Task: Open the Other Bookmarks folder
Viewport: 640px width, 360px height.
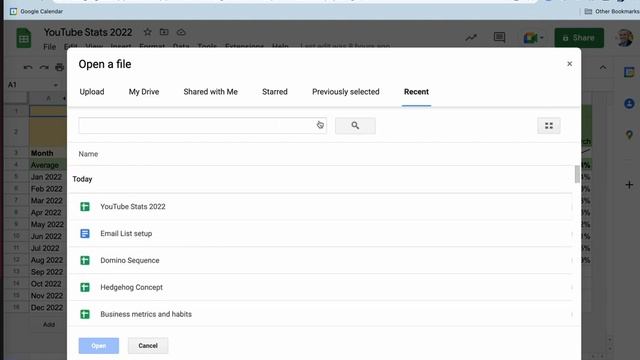Action: 612,11
